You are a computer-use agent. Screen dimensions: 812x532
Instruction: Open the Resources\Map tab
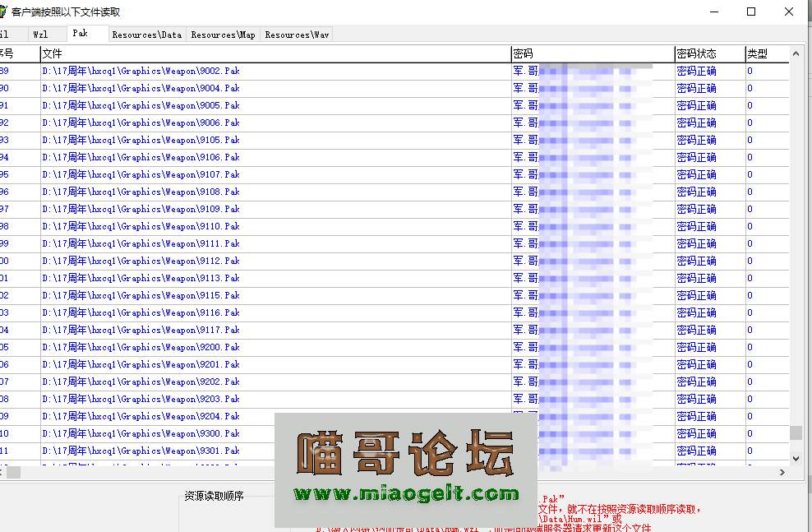click(x=222, y=35)
